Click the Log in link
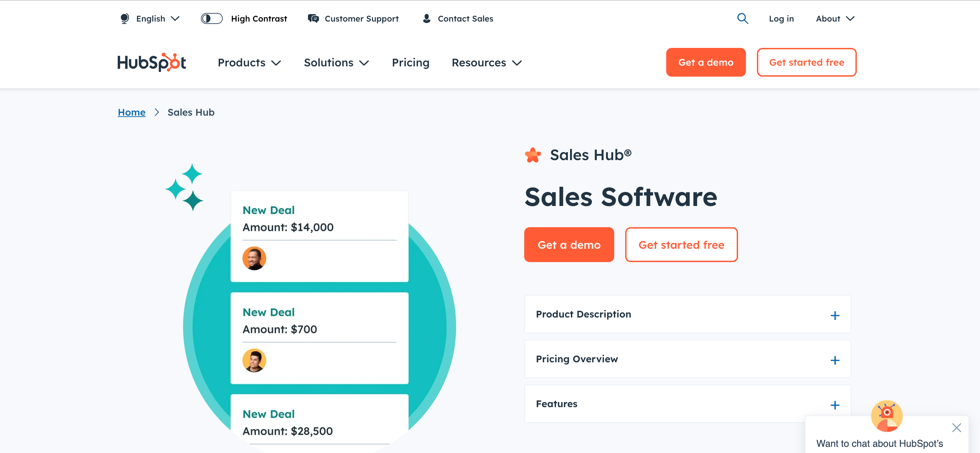Image resolution: width=980 pixels, height=453 pixels. click(781, 18)
